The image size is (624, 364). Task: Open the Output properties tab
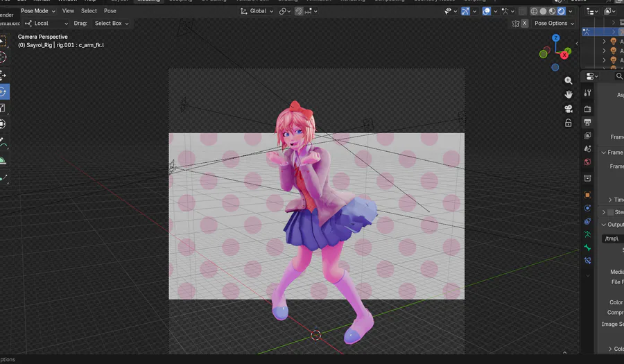point(587,122)
